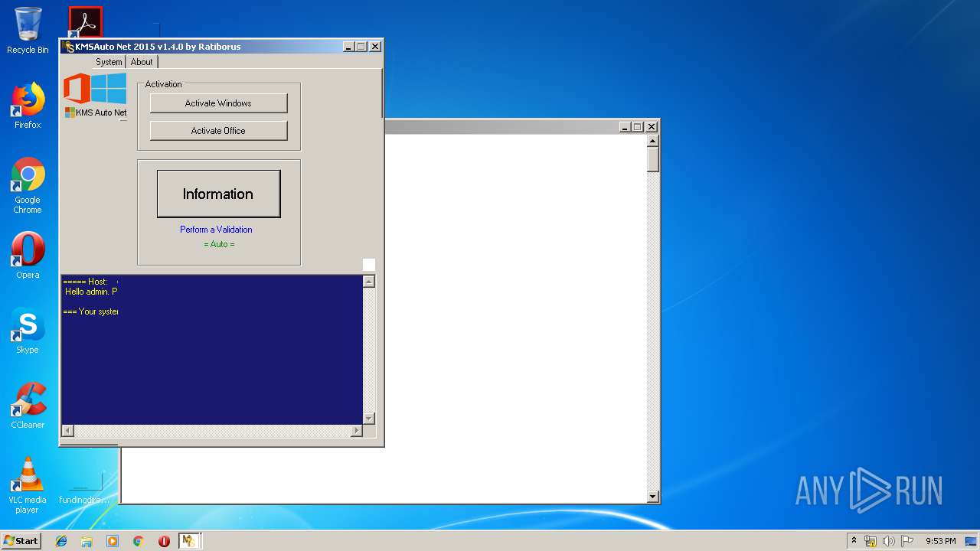
Task: Open Internet Explorer from the taskbar
Action: coord(61,541)
